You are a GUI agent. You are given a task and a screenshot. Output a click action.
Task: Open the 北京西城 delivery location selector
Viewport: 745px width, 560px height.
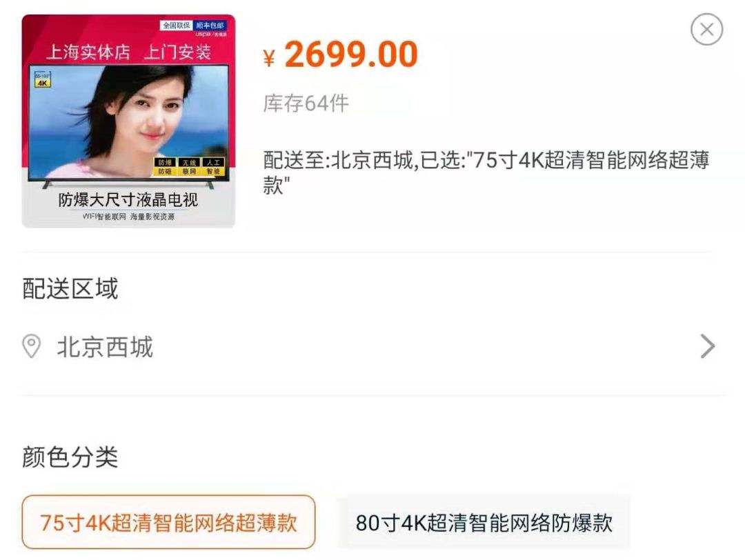[368, 346]
